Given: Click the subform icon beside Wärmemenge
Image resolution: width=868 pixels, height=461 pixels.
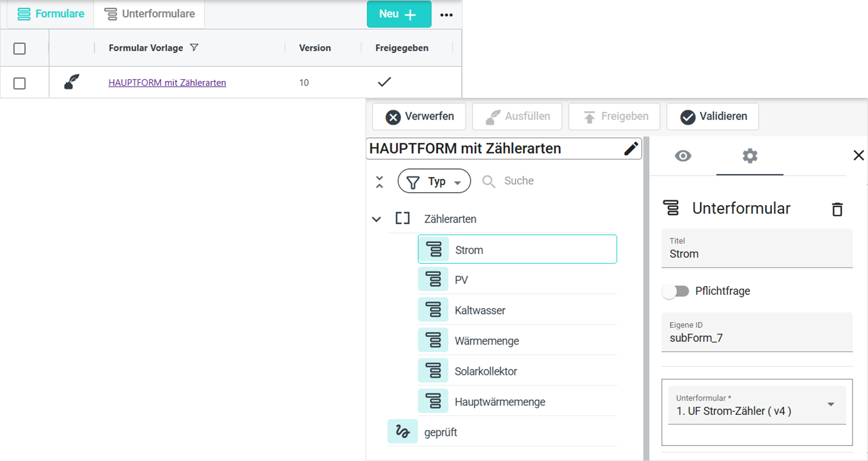Looking at the screenshot, I should point(433,340).
